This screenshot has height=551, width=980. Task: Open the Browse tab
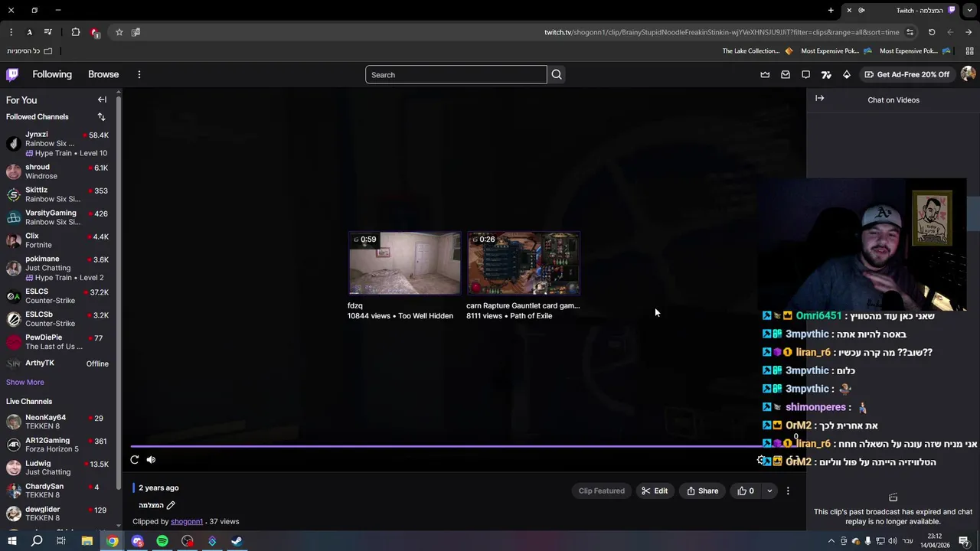pos(103,74)
